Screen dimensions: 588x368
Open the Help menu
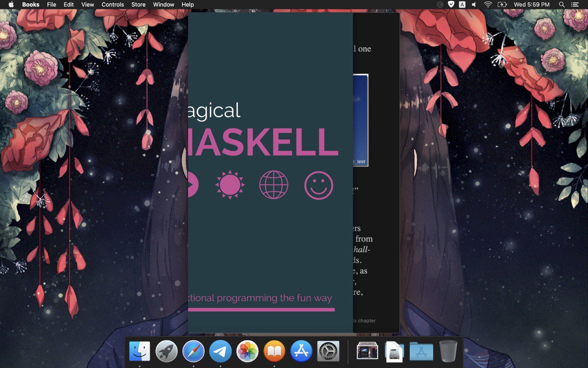(x=187, y=5)
